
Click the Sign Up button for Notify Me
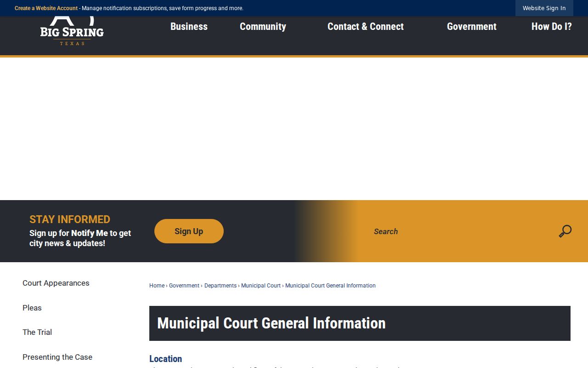click(x=189, y=231)
